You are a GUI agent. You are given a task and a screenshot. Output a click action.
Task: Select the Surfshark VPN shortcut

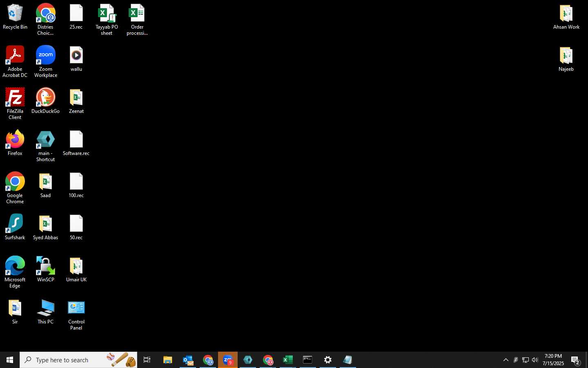point(15,227)
